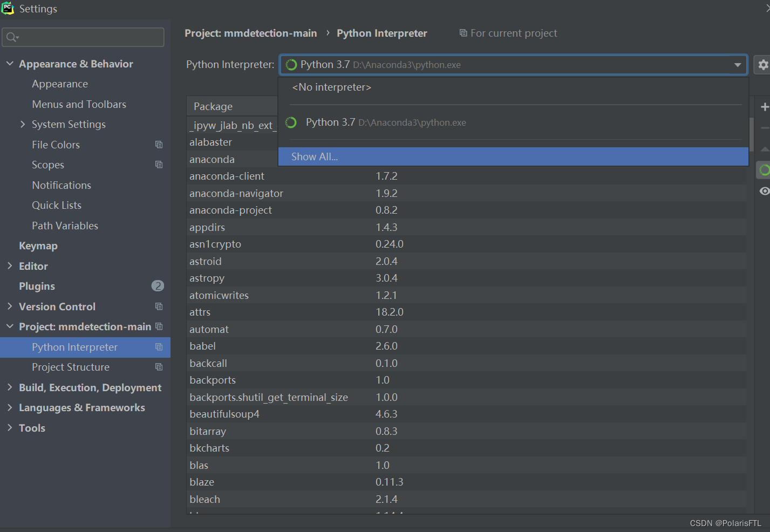Click the Plugins update badge showing 2

(158, 286)
